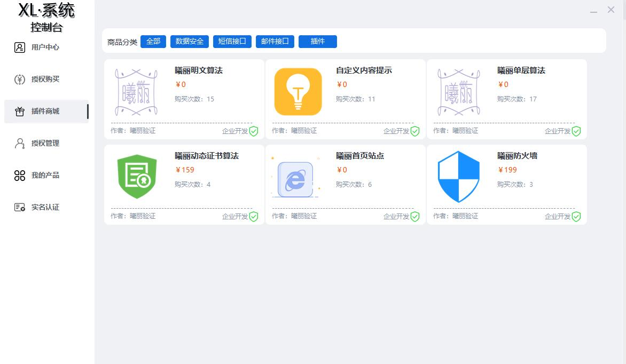Click the 插件商城 gift icon
The width and height of the screenshot is (626, 364).
[x=19, y=112]
